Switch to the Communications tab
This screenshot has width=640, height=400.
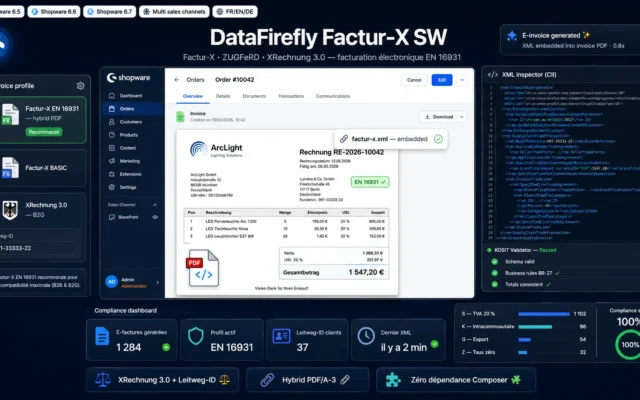pos(333,96)
